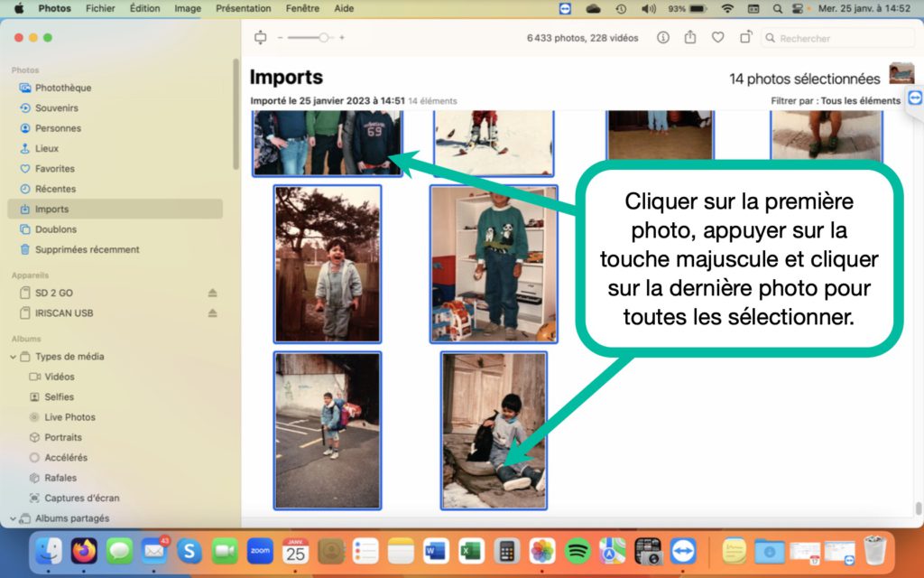The width and height of the screenshot is (924, 578).
Task: Open the Photos app icon in the Dock
Action: pos(541,550)
